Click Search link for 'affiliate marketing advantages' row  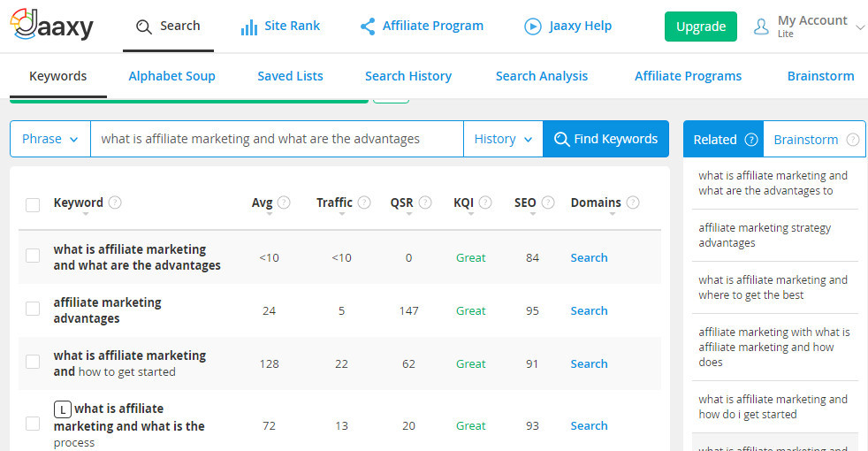[589, 310]
